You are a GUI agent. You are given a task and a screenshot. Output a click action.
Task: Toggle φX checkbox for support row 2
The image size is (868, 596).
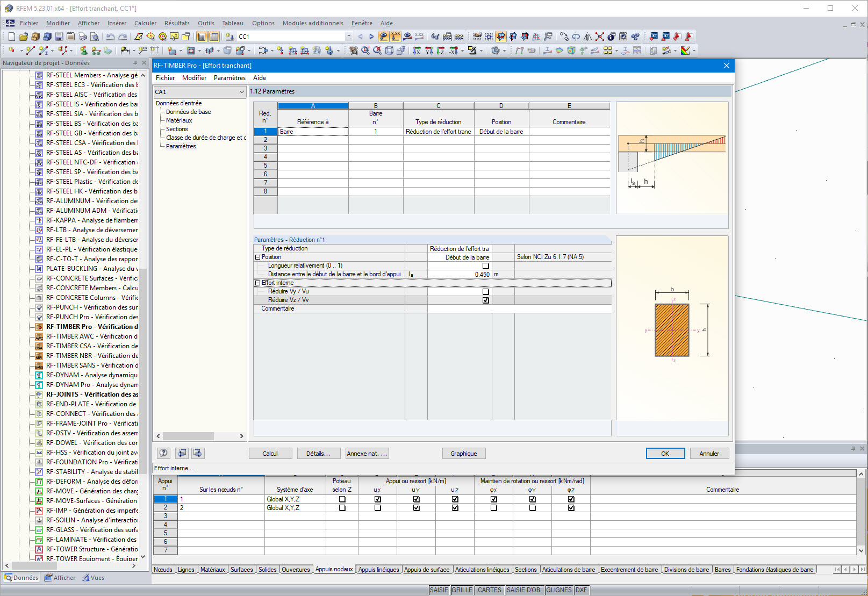pos(494,508)
